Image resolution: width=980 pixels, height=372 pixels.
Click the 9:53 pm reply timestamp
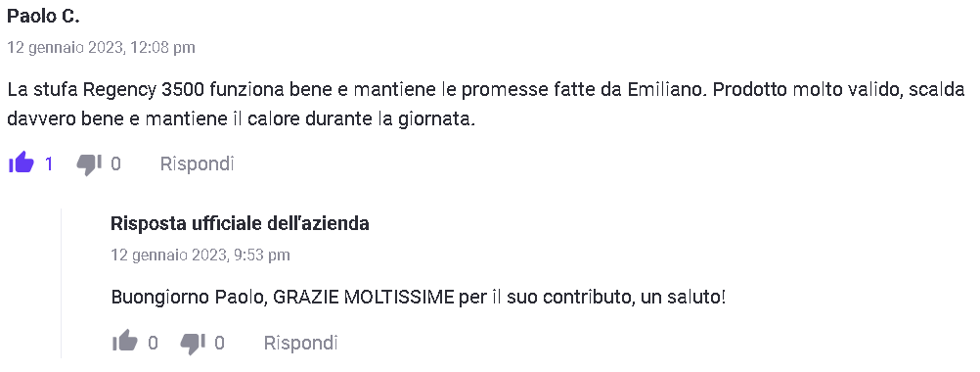(x=200, y=256)
